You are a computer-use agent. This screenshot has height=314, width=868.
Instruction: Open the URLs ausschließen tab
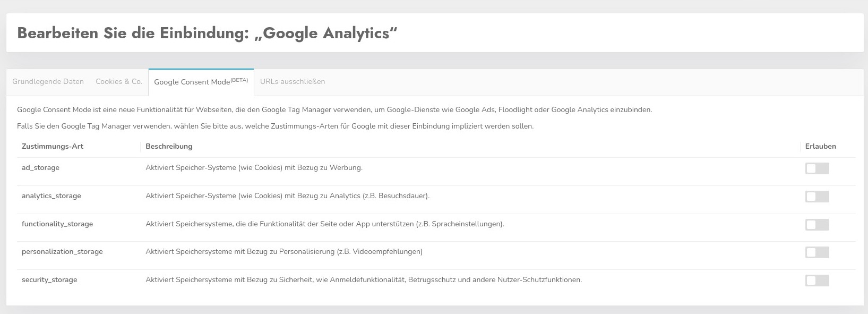[x=293, y=82]
